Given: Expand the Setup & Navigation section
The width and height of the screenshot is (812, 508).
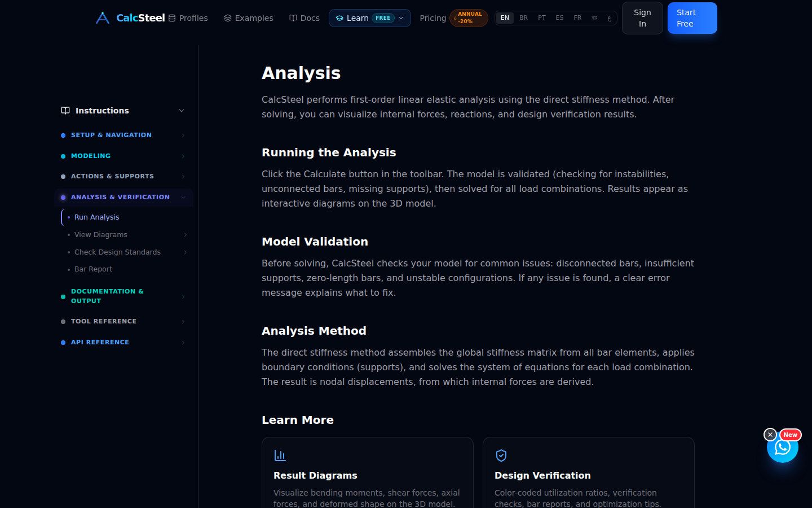Looking at the screenshot, I should coord(123,135).
